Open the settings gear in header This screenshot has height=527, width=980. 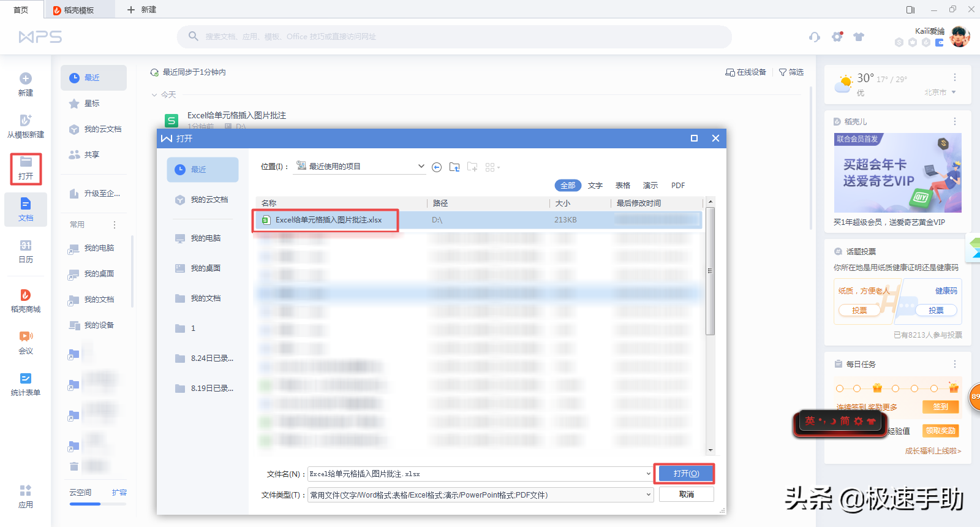pyautogui.click(x=837, y=37)
